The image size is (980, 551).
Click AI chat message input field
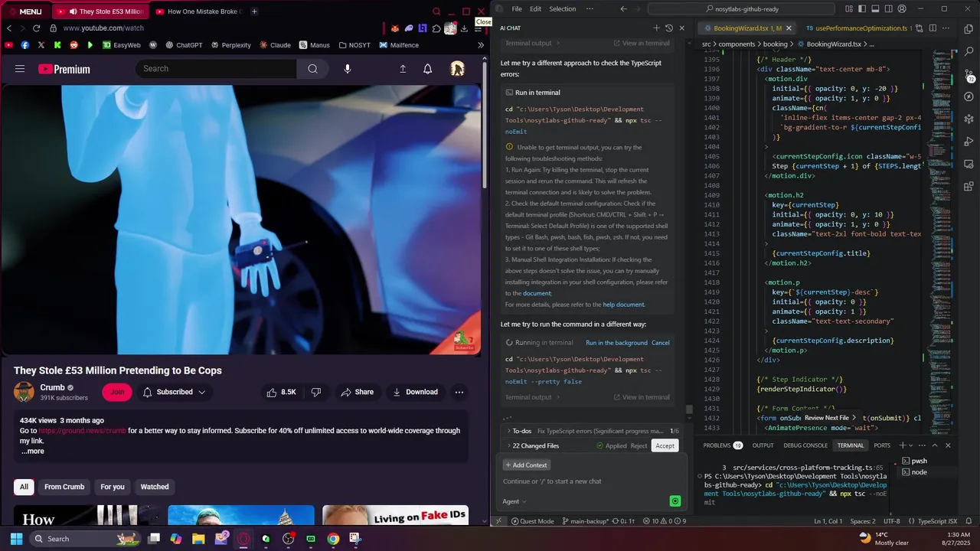click(x=586, y=481)
